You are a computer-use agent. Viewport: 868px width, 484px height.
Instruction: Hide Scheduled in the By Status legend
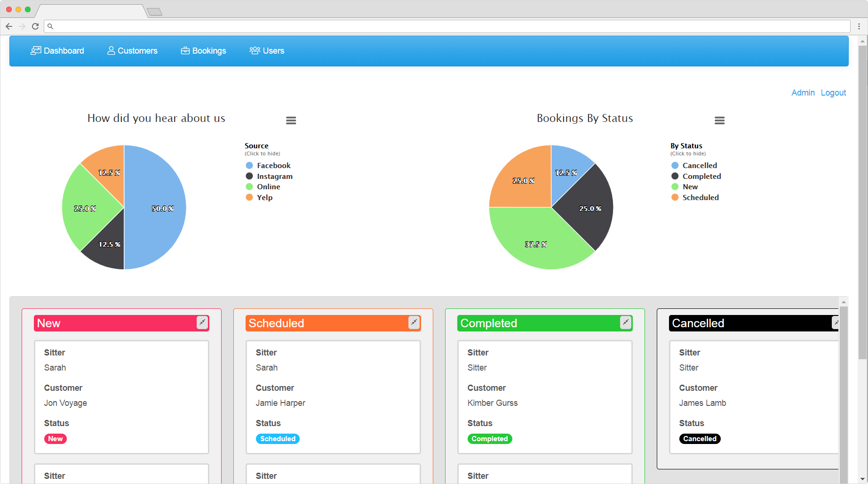click(695, 197)
